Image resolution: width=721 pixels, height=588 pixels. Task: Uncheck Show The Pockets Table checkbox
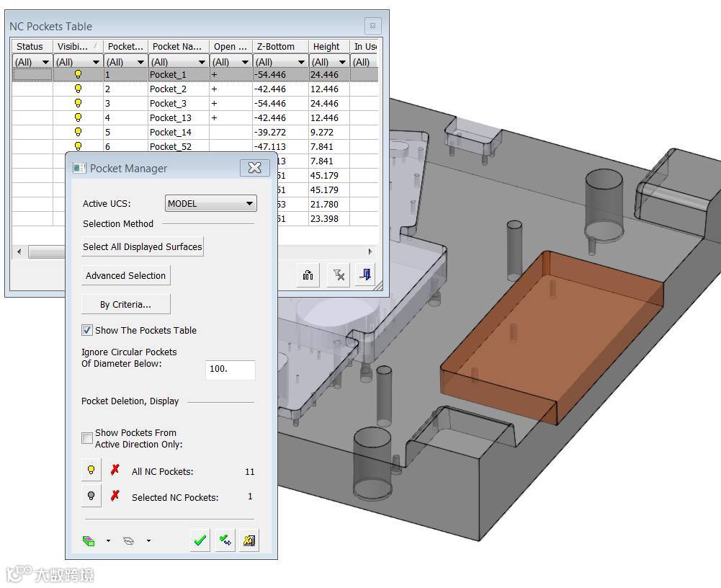click(87, 330)
